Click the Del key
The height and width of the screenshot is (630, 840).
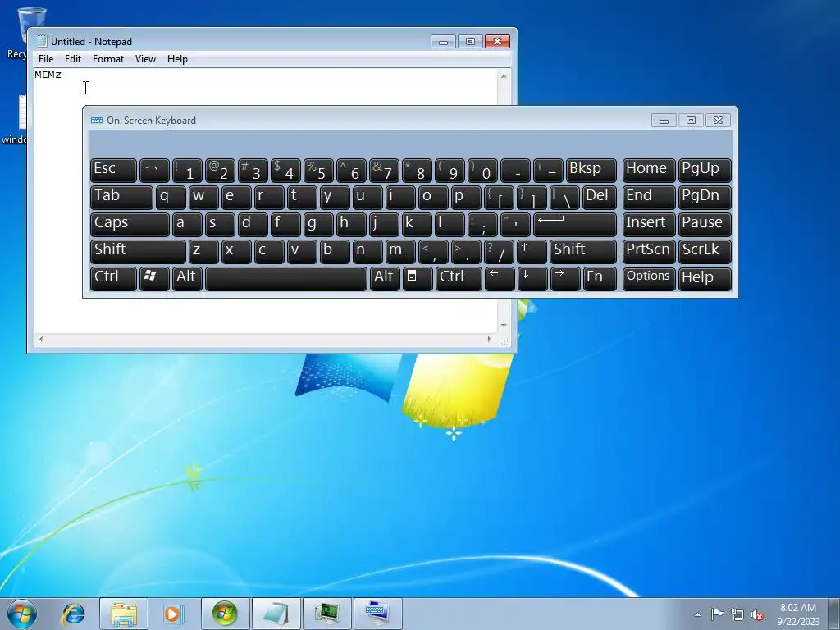pos(600,197)
